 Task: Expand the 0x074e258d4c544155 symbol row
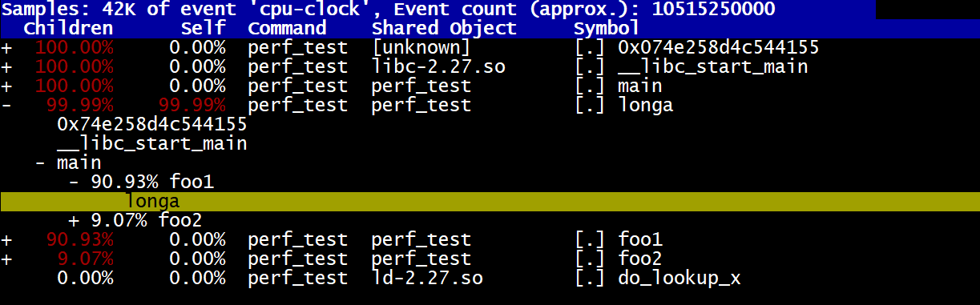point(7,47)
